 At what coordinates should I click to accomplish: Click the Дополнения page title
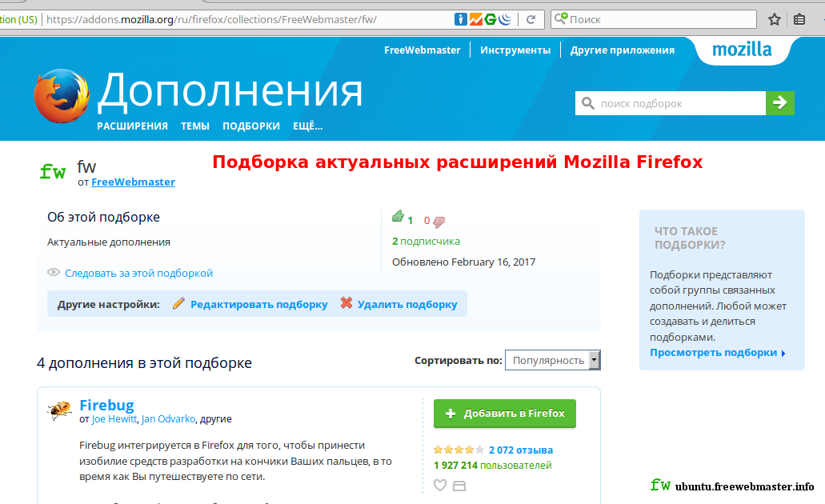point(230,91)
